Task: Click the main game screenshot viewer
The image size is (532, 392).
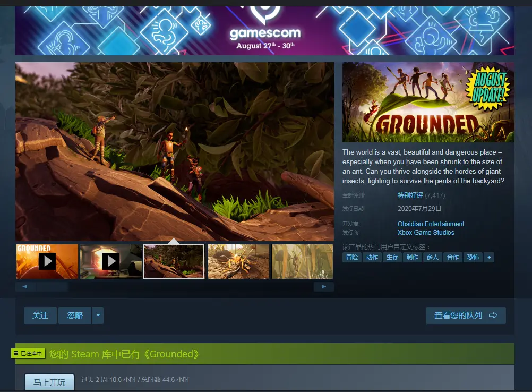Action: pyautogui.click(x=174, y=151)
